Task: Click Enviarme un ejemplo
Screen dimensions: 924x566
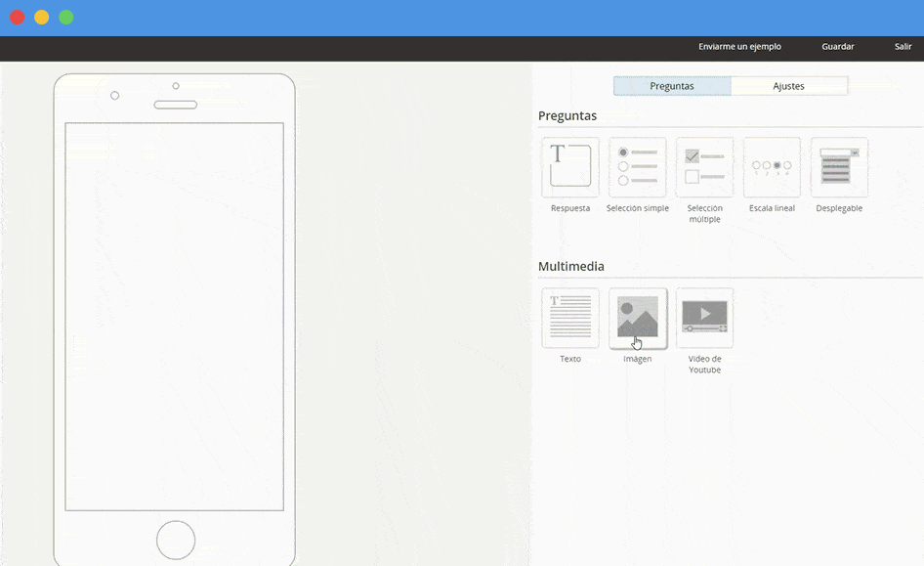Action: (738, 46)
